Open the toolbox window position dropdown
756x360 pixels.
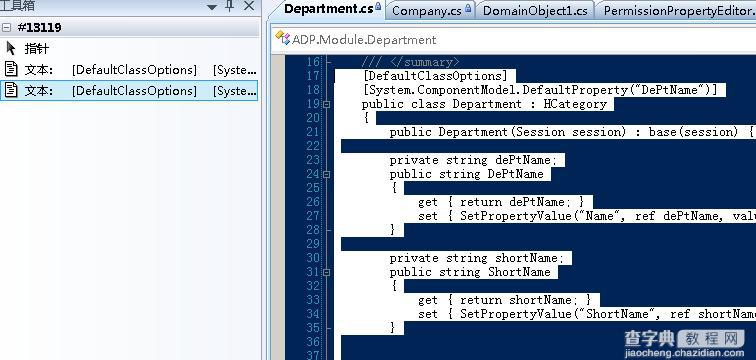pyautogui.click(x=212, y=7)
